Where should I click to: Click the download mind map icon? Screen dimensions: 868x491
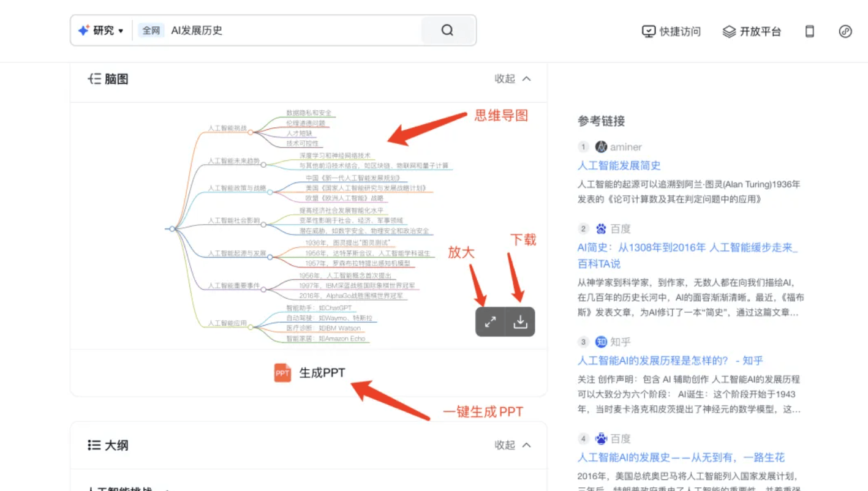[x=520, y=322]
